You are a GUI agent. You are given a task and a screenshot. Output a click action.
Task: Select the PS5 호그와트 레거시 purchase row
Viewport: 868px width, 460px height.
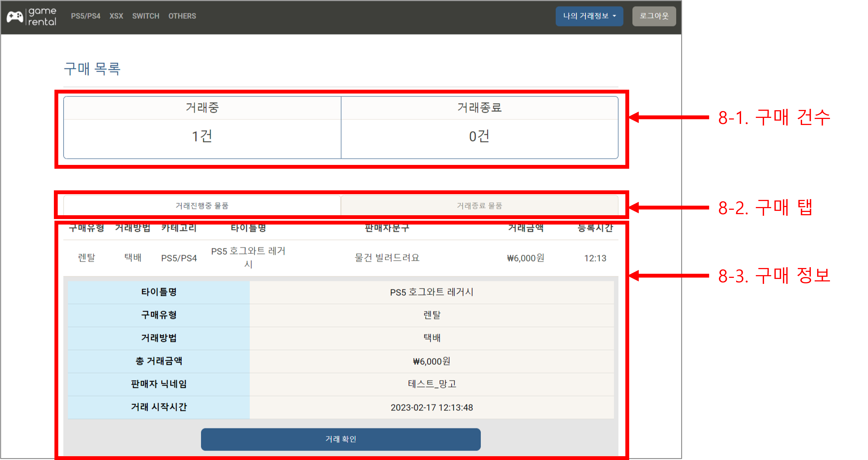click(249, 258)
